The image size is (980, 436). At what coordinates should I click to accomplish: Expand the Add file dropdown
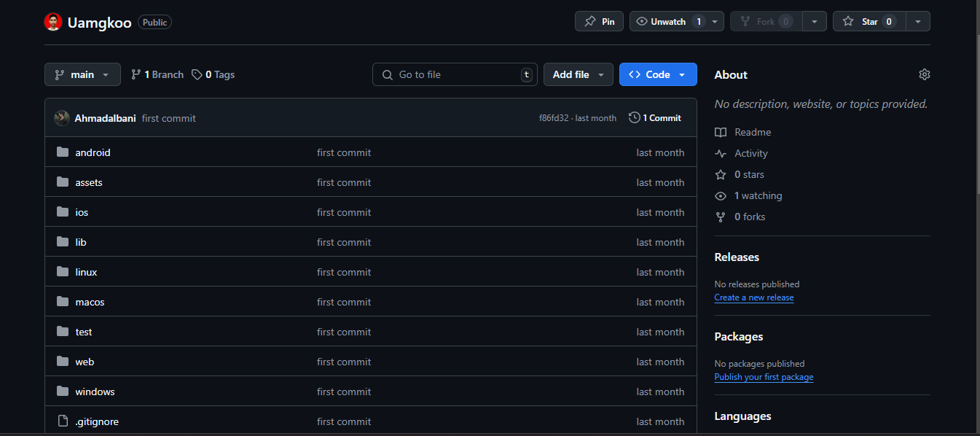point(578,74)
